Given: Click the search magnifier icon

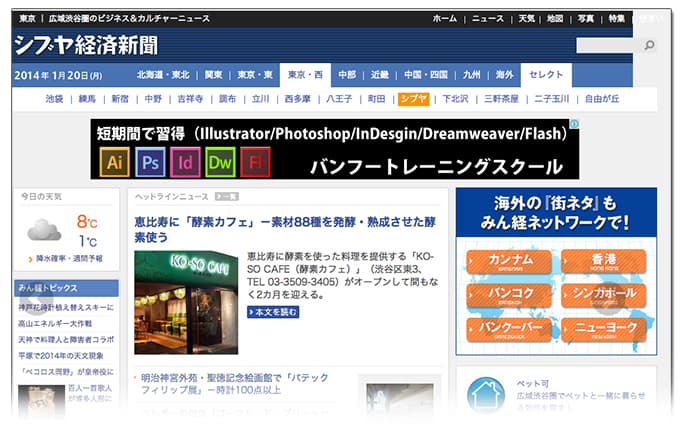Looking at the screenshot, I should pos(649,45).
